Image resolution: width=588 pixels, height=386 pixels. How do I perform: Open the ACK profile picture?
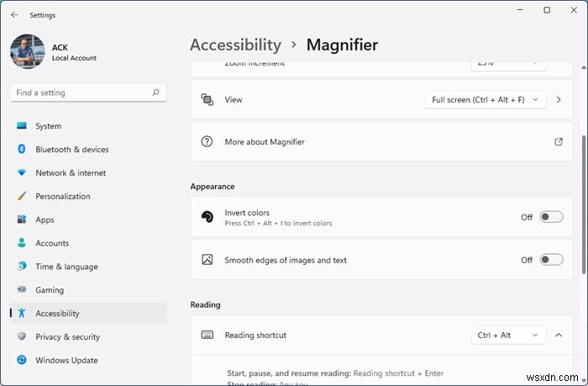click(x=28, y=52)
